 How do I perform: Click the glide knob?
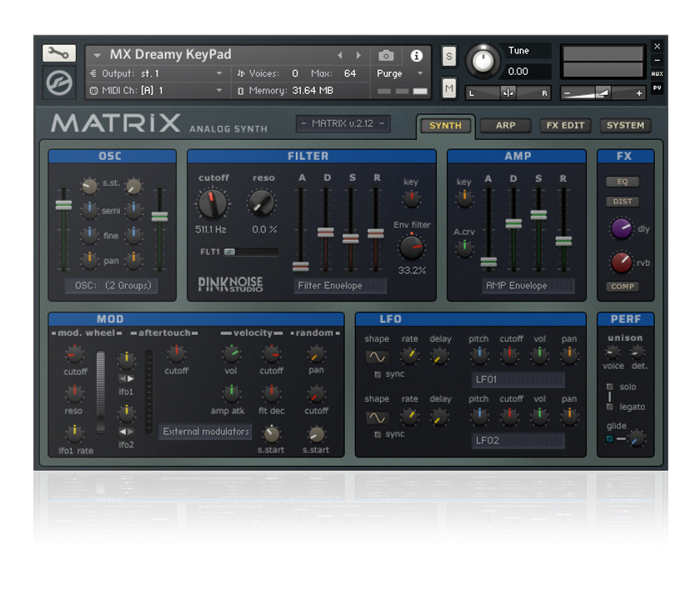(637, 438)
